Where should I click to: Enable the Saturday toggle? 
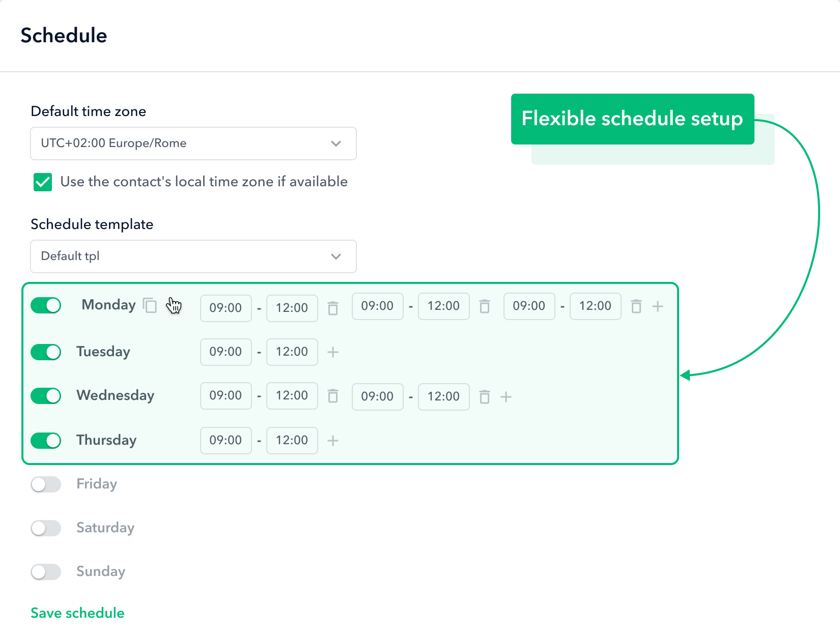(46, 528)
